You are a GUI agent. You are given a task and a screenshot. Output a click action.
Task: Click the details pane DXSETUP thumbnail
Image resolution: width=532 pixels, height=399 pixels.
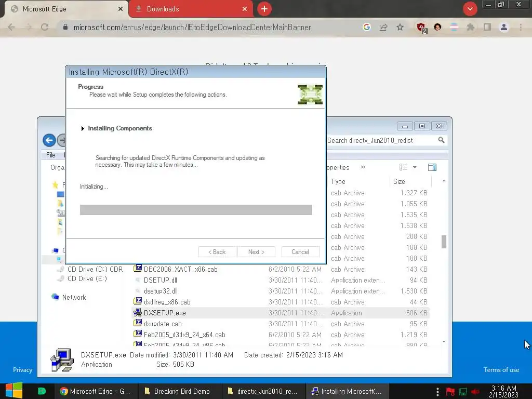62,360
